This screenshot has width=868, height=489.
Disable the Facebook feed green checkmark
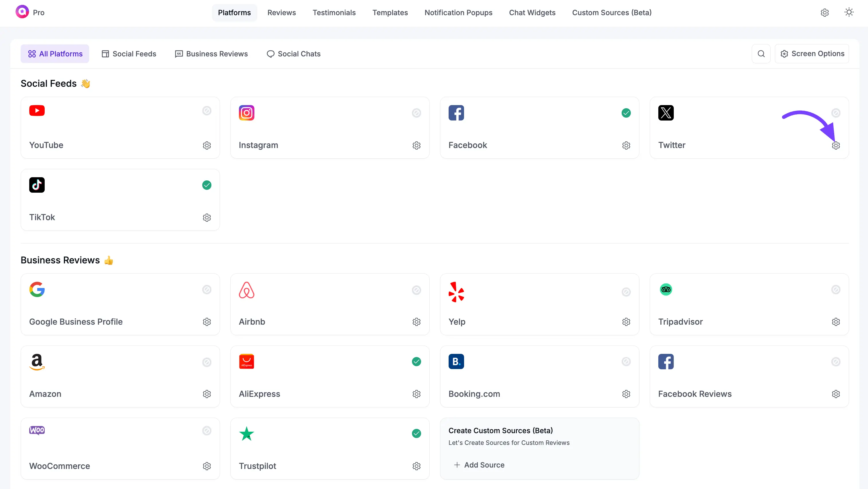point(626,113)
